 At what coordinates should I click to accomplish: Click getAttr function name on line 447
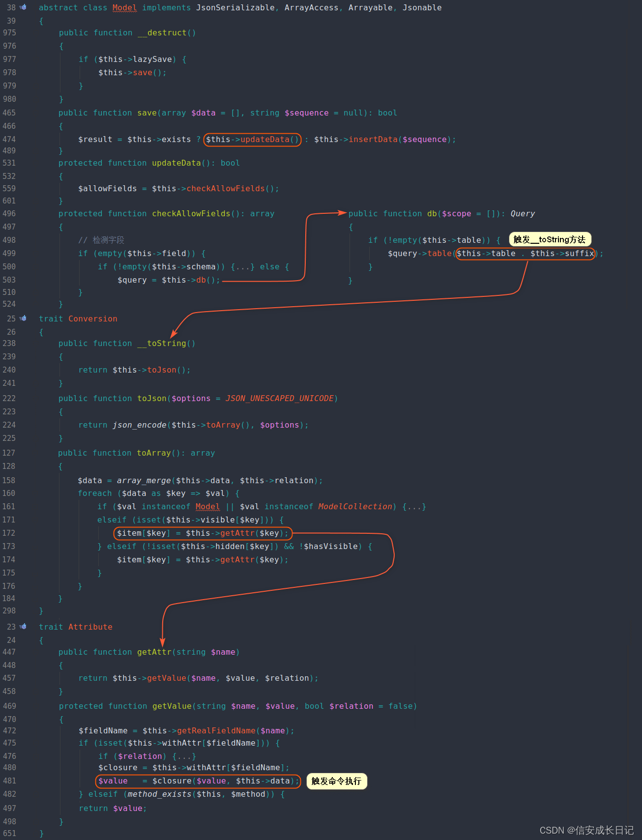click(x=154, y=652)
